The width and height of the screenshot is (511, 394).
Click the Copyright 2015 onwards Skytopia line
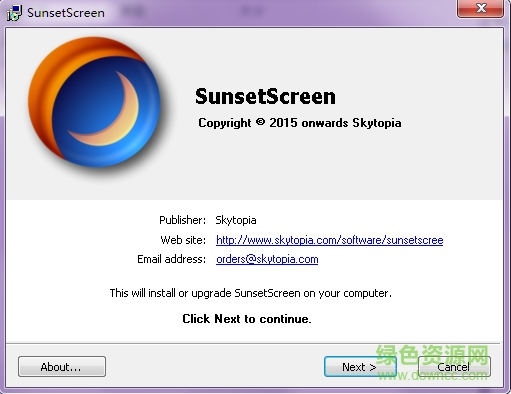(x=300, y=123)
